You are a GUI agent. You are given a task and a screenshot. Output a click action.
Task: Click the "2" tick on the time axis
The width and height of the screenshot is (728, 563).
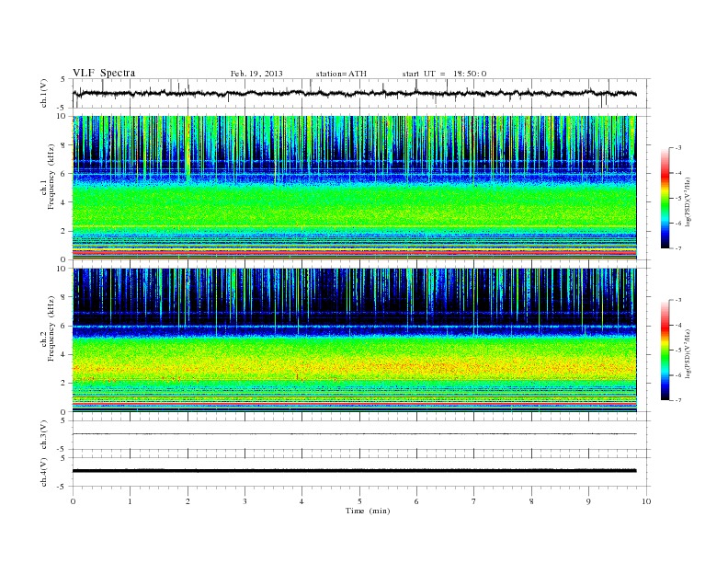[188, 501]
